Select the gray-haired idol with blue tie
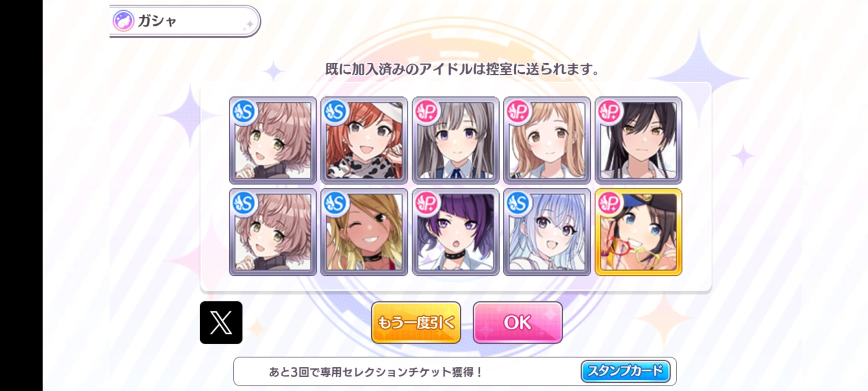Image resolution: width=868 pixels, height=391 pixels. pos(456,140)
